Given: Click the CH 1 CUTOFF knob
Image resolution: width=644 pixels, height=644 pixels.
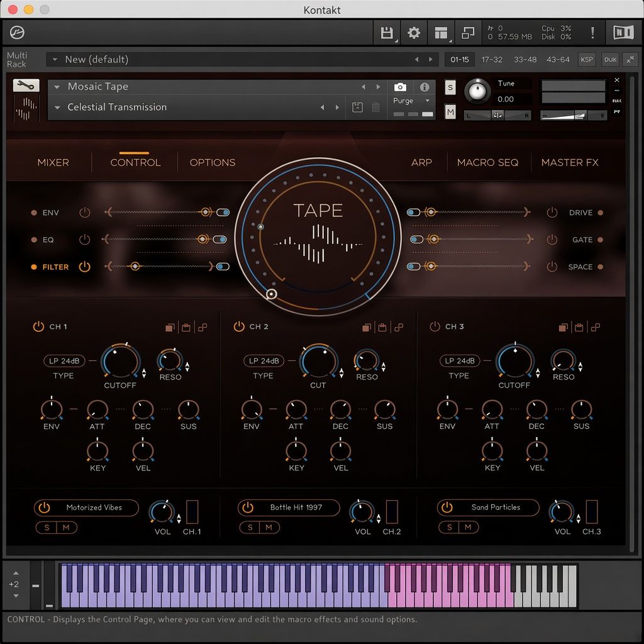Looking at the screenshot, I should pyautogui.click(x=121, y=362).
